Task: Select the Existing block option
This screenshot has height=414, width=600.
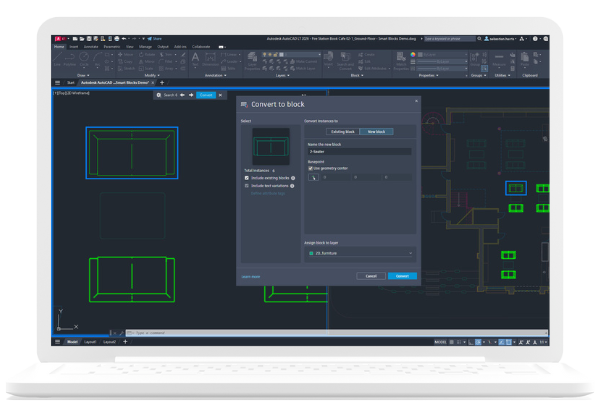Action: coord(342,132)
